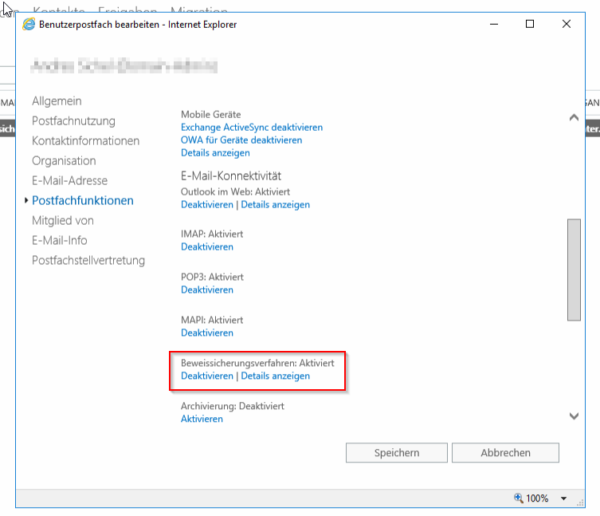Image resolution: width=600 pixels, height=516 pixels.
Task: View Beweissicherungsverfahren Details anzeigen
Action: coord(276,376)
